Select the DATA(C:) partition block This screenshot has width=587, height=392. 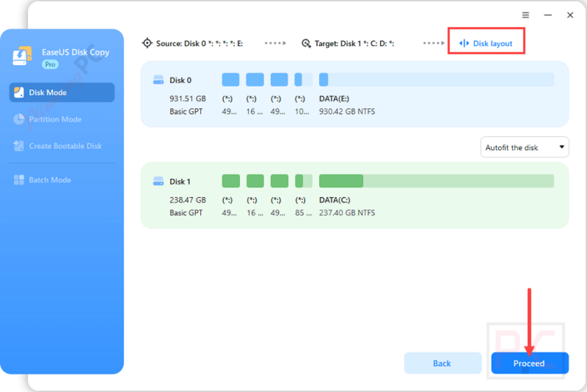click(x=341, y=181)
